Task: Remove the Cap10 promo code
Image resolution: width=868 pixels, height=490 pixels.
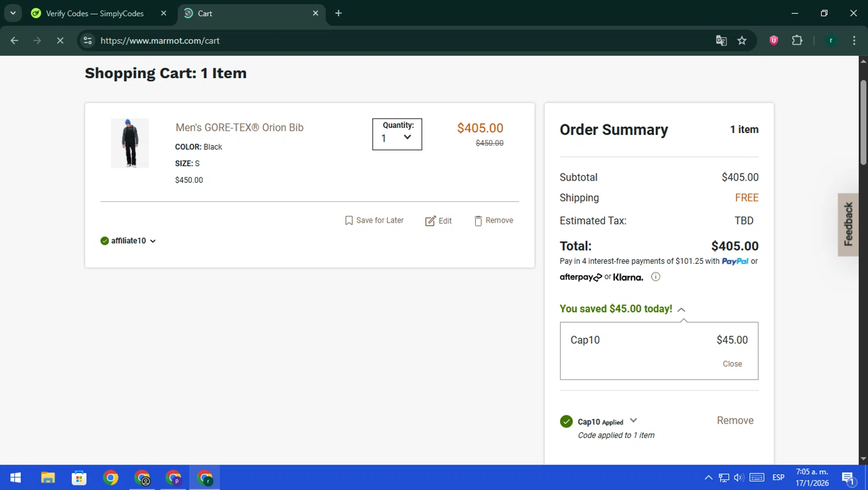Action: [735, 421]
